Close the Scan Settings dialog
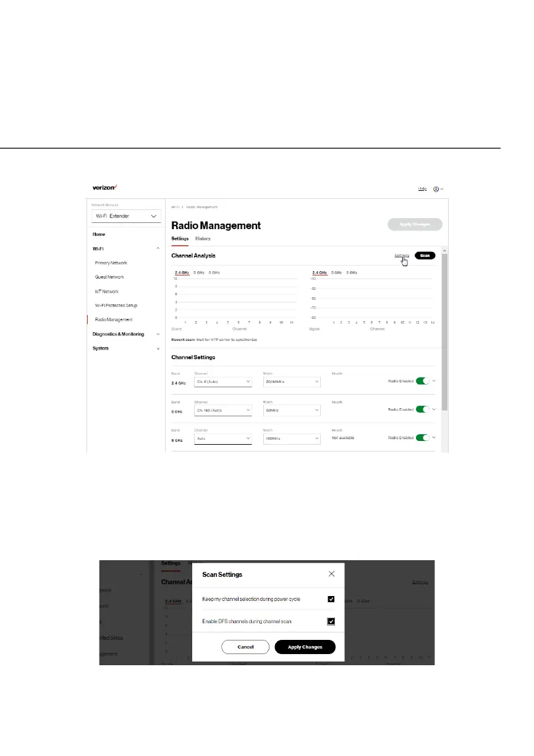 coord(332,574)
